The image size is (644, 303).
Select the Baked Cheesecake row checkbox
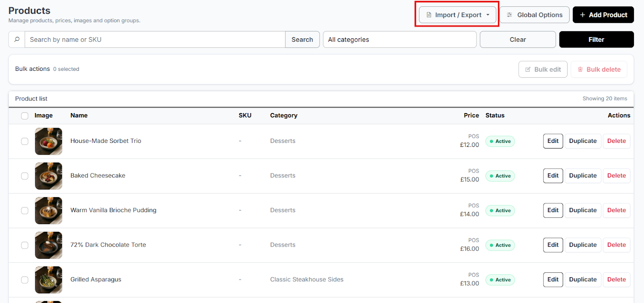click(25, 176)
